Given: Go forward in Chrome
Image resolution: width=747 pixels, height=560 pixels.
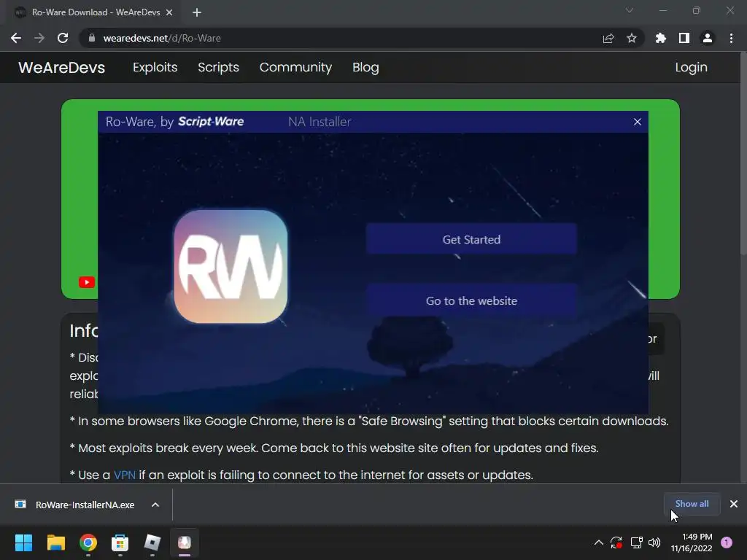Looking at the screenshot, I should tap(39, 38).
